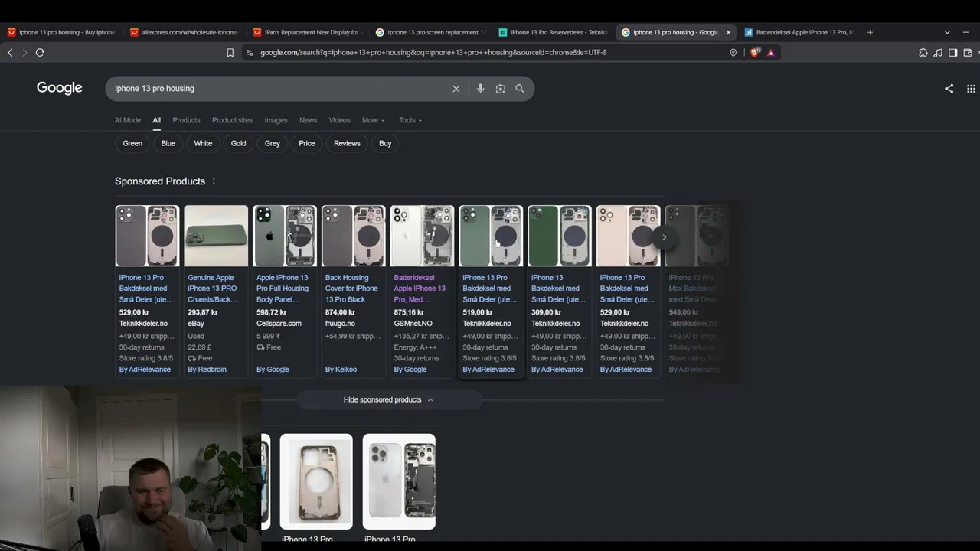Screen dimensions: 980x551
Task: Switch to Videos results
Action: (339, 120)
